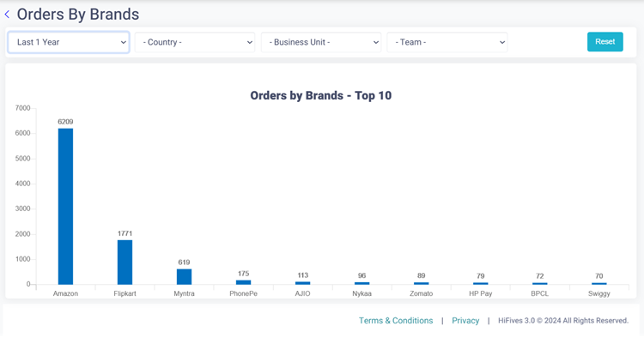
Task: Click the 1000 y-axis tick label
Action: pyautogui.click(x=22, y=259)
